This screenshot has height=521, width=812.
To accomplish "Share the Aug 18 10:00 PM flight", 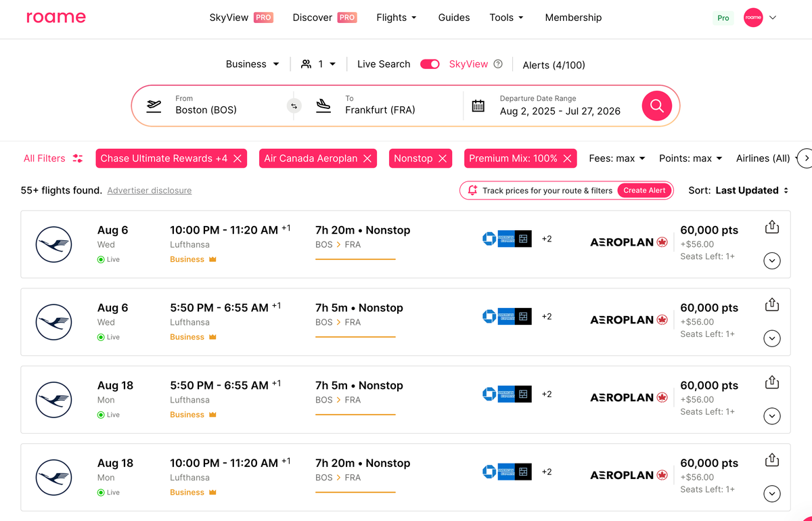I will click(x=772, y=461).
